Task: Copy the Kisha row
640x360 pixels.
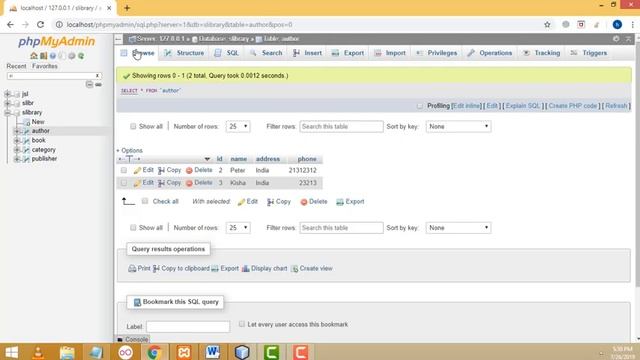Action: point(169,183)
